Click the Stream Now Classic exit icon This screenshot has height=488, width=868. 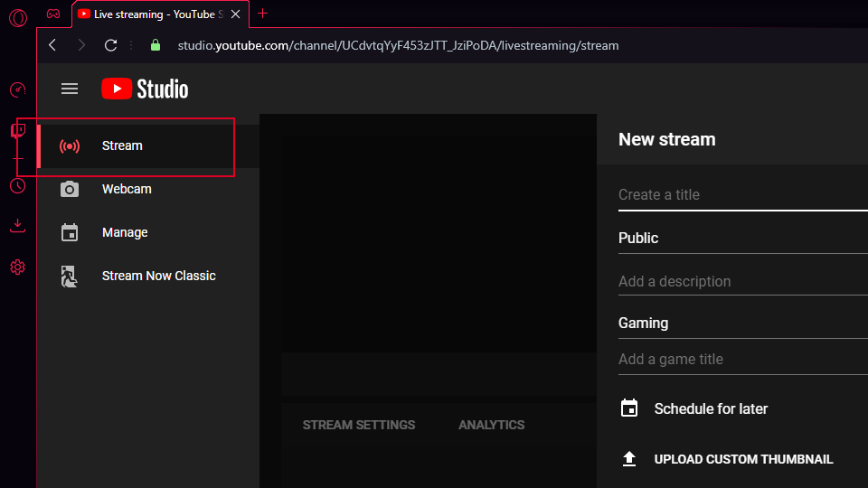[x=70, y=277]
